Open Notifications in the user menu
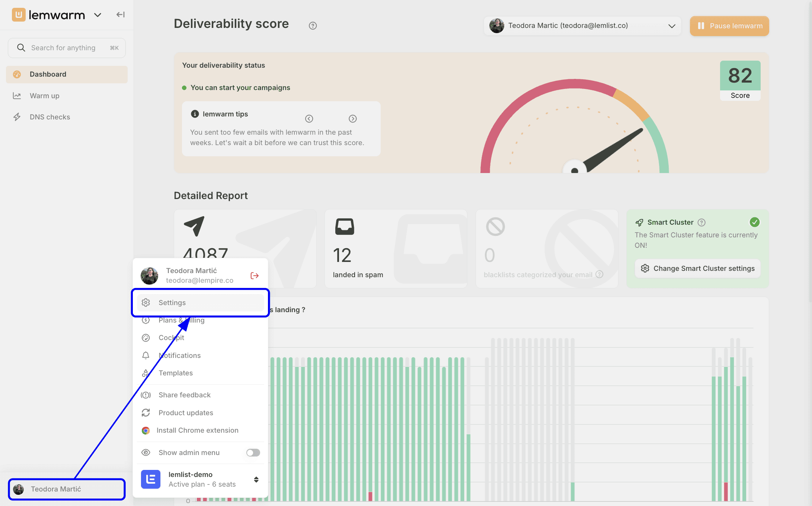This screenshot has height=506, width=812. [200, 355]
